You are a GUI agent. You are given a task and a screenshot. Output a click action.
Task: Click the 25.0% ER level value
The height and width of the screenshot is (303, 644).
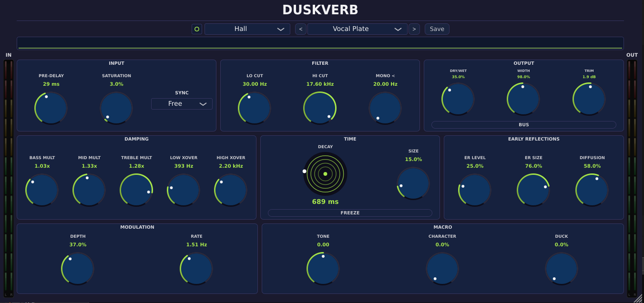[475, 166]
